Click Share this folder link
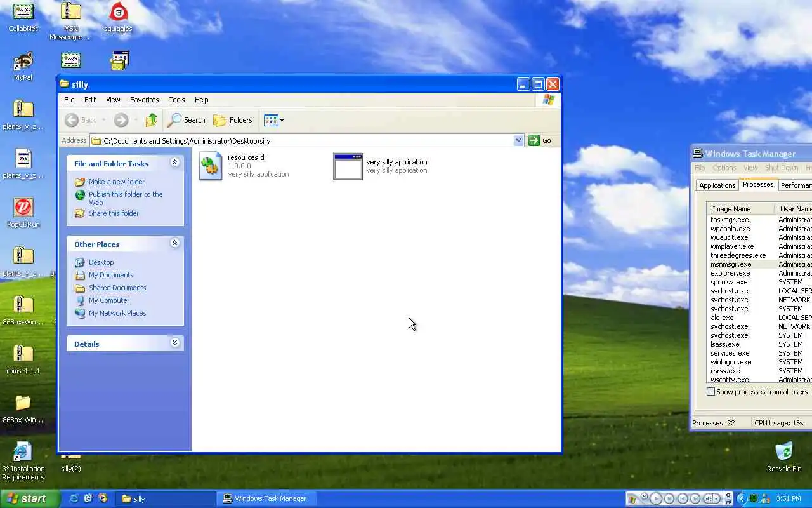 pos(114,213)
